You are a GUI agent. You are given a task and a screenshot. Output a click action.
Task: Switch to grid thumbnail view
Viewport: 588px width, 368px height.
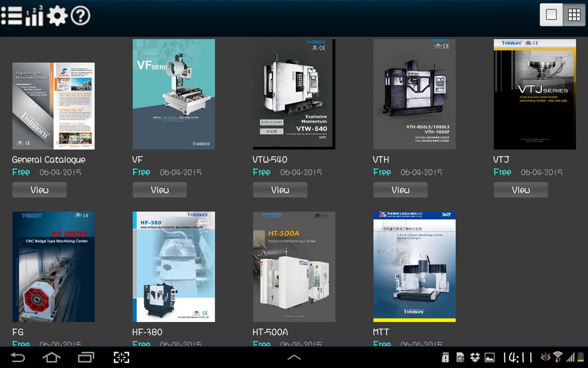[574, 15]
